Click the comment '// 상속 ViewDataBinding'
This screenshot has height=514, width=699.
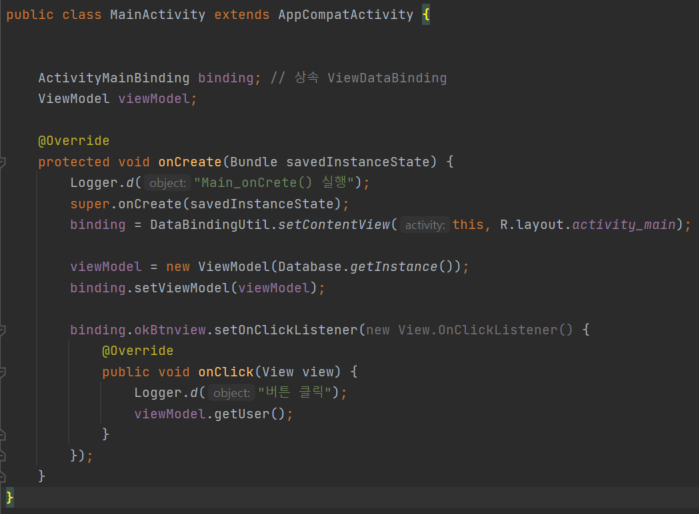click(x=358, y=78)
